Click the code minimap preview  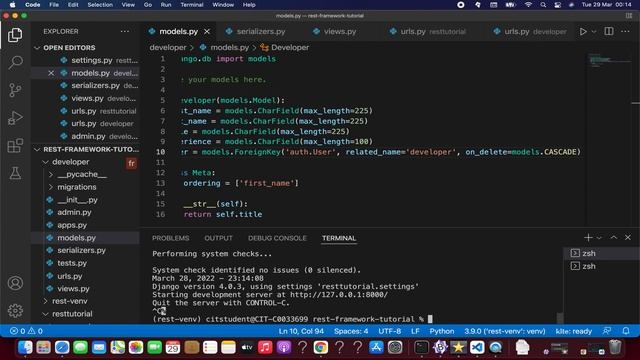609,60
